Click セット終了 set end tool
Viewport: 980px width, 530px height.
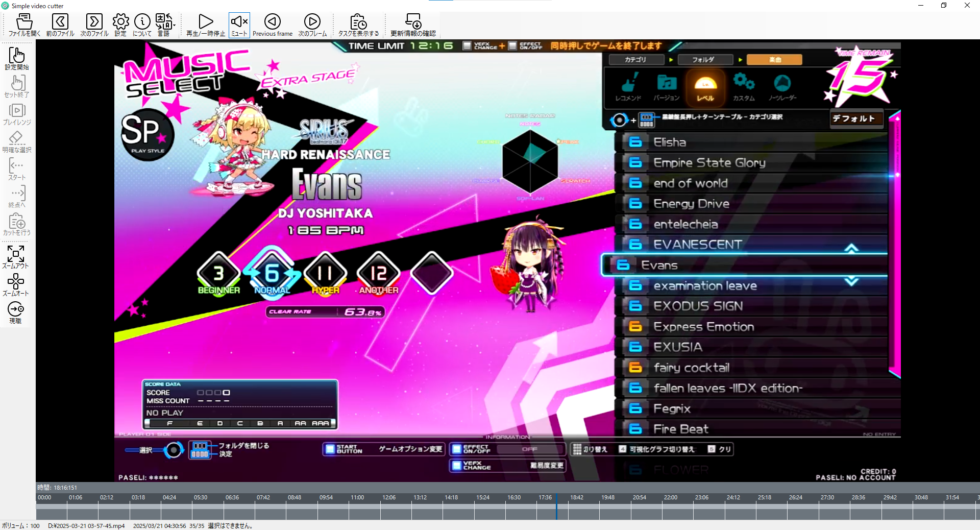coord(17,86)
